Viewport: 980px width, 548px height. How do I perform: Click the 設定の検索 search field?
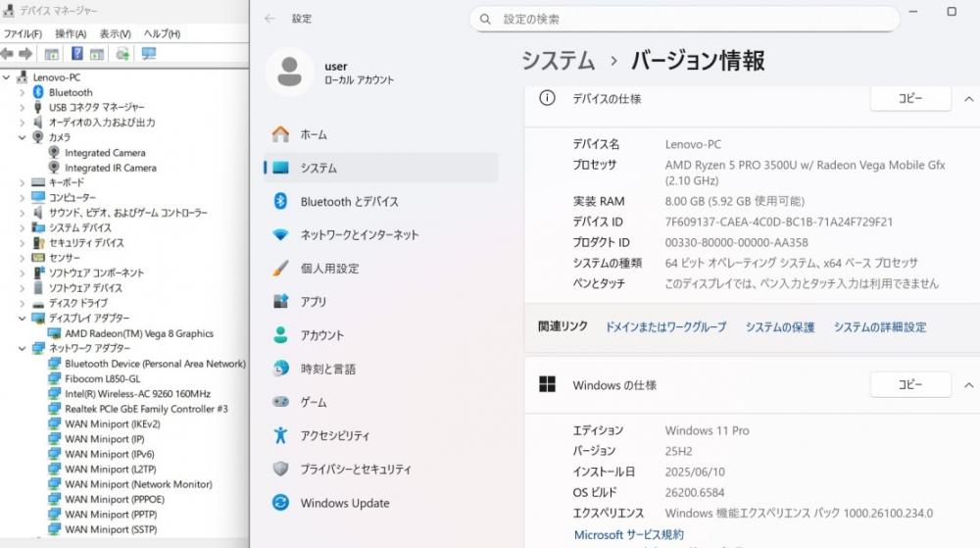[686, 19]
